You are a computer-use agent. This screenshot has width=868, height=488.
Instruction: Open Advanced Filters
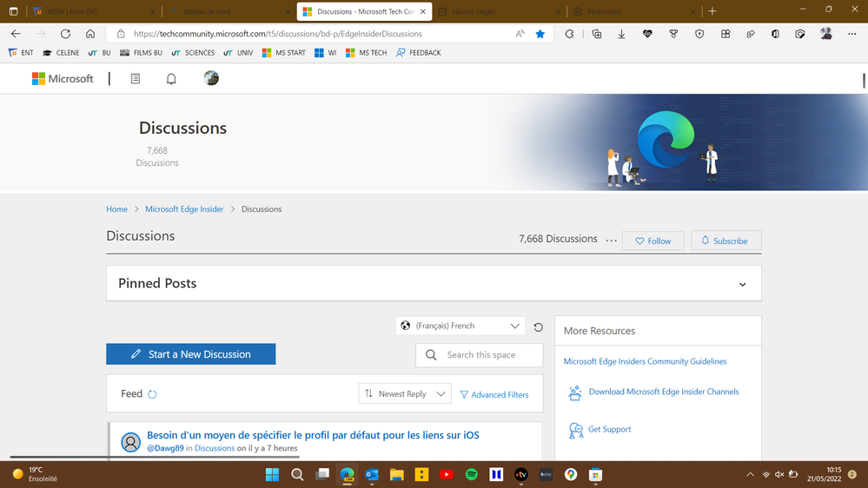tap(494, 394)
